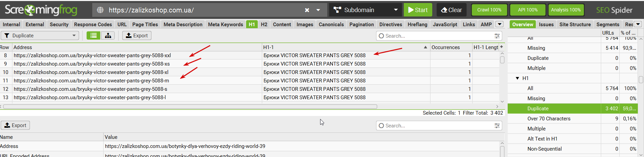Open the URL history dropdown arrow
Screen dimensions: 644x157
point(318,10)
